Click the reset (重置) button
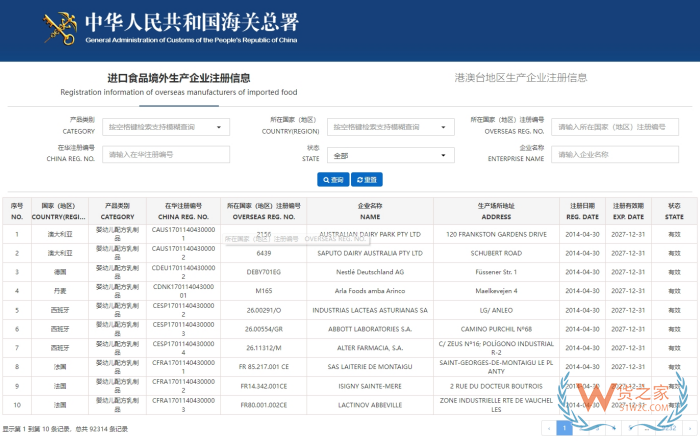The image size is (700, 444). [367, 179]
